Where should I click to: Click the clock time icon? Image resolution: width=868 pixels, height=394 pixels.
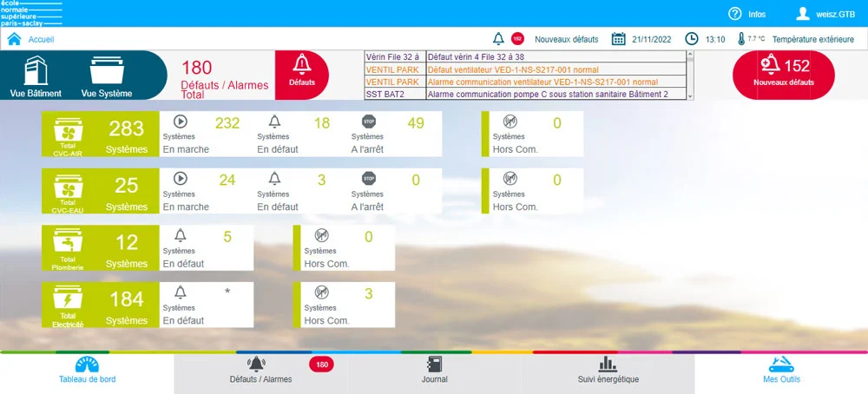[x=692, y=39]
